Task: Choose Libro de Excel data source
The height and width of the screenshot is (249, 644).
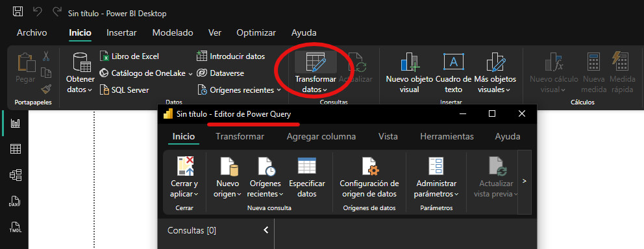Action: point(130,56)
